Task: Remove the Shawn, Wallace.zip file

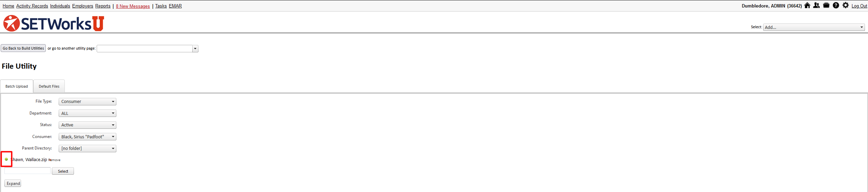Action: tap(55, 160)
